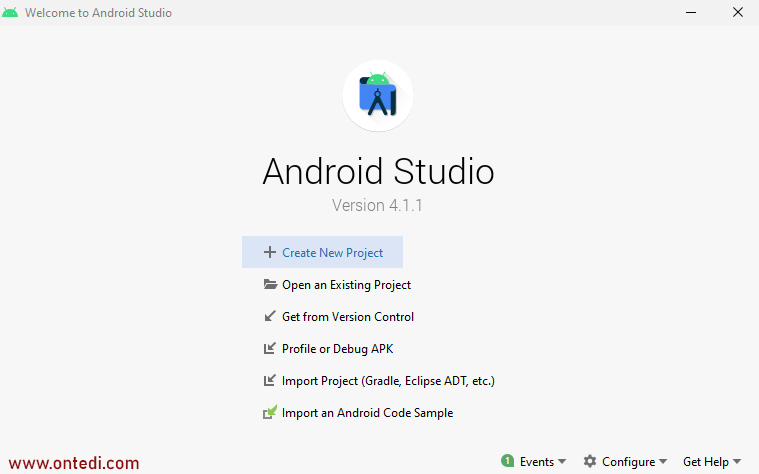Click the Configure gear icon
The image size is (759, 474).
[590, 461]
